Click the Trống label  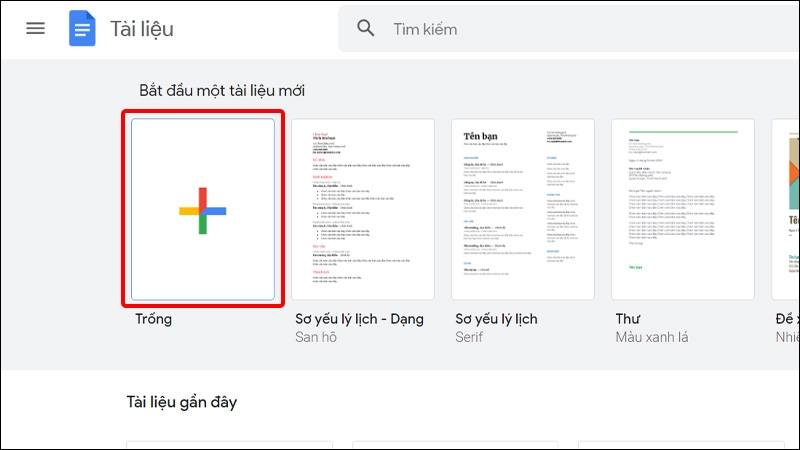[154, 319]
